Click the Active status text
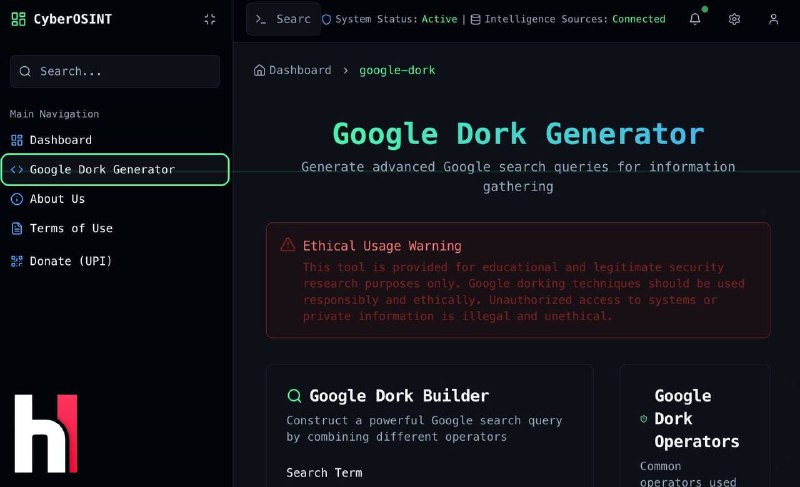Image resolution: width=800 pixels, height=487 pixels. (x=439, y=19)
